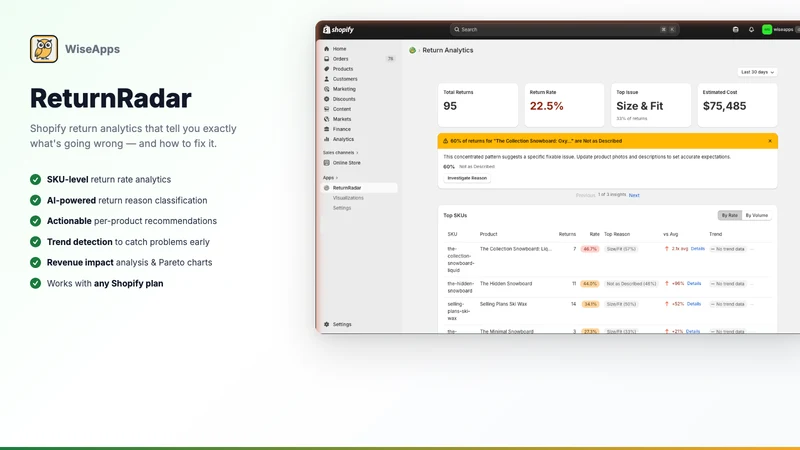The height and width of the screenshot is (450, 800).
Task: Expand the Apps section
Action: coord(330,178)
